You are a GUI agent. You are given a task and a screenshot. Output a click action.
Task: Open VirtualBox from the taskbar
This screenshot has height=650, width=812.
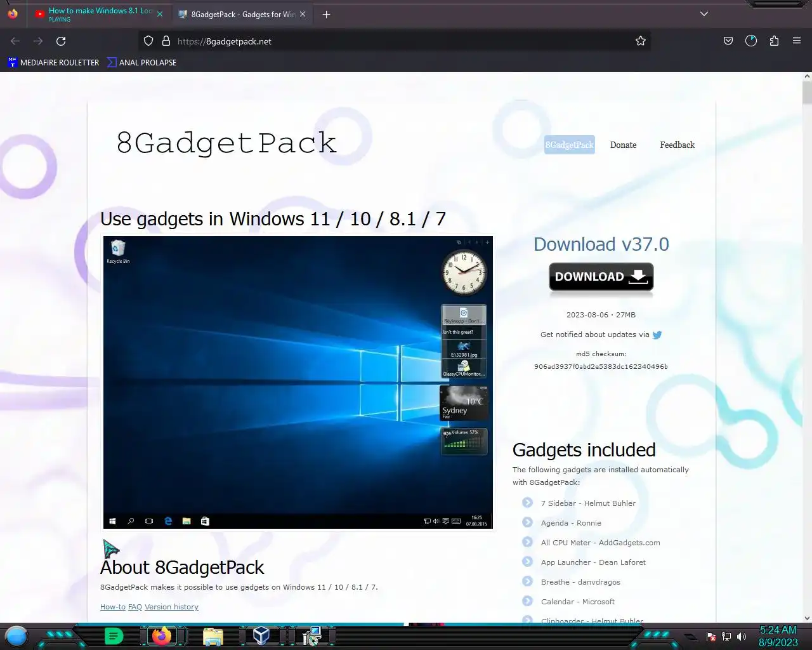click(x=261, y=636)
